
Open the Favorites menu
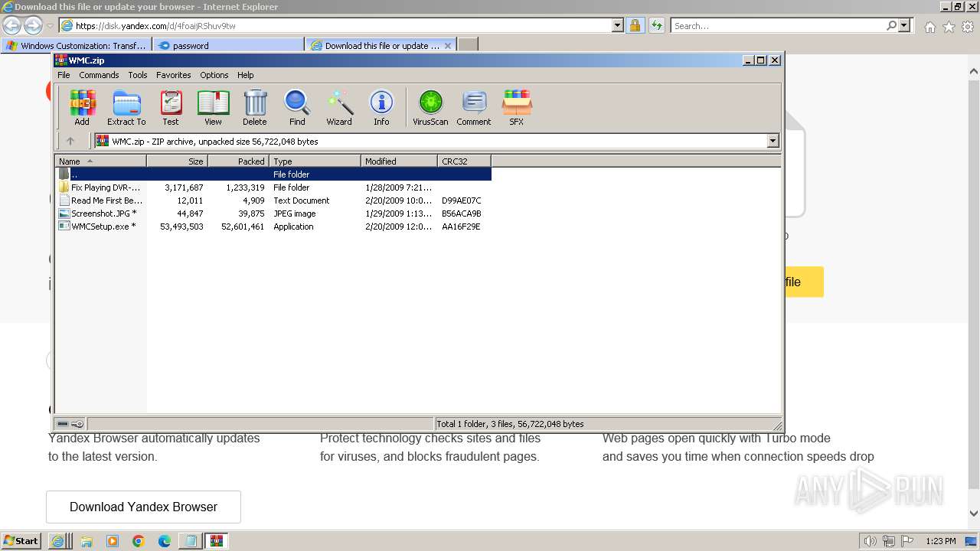[x=174, y=75]
